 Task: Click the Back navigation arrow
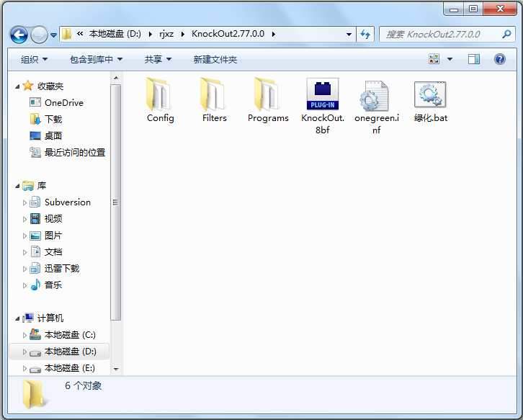[19, 34]
